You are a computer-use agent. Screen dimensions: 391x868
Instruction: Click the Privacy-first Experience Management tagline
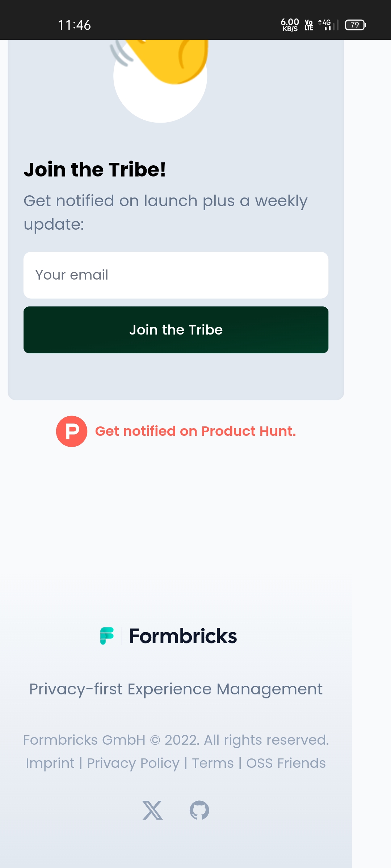pos(176,689)
